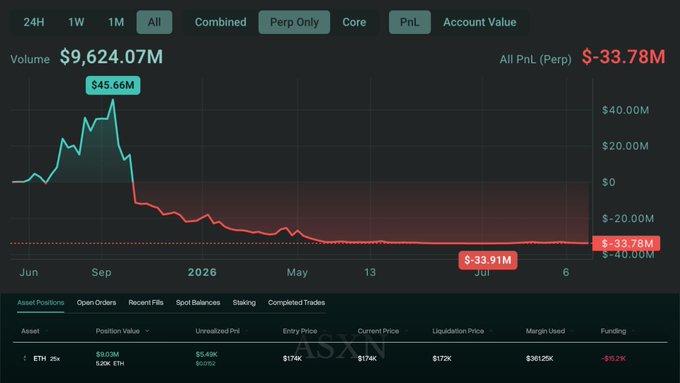Click the $0 y-axis label
This screenshot has width=680, height=383.
pos(608,182)
